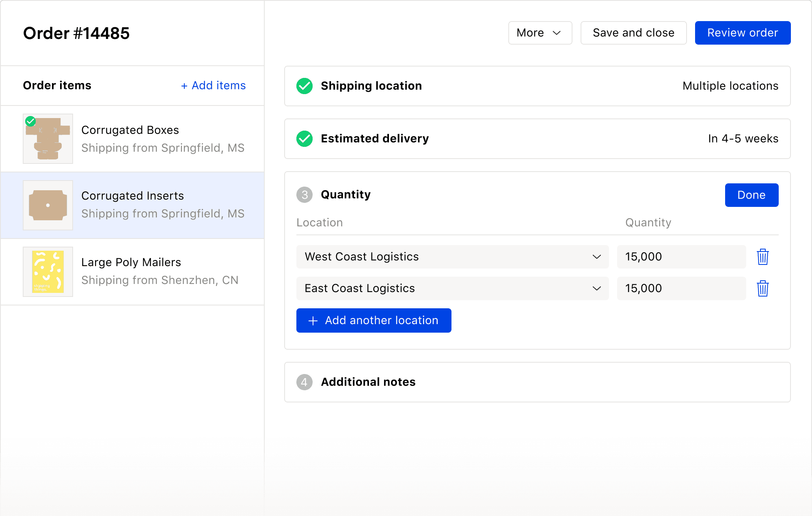Click Add another location
Viewport: 812px width, 516px height.
pyautogui.click(x=374, y=320)
